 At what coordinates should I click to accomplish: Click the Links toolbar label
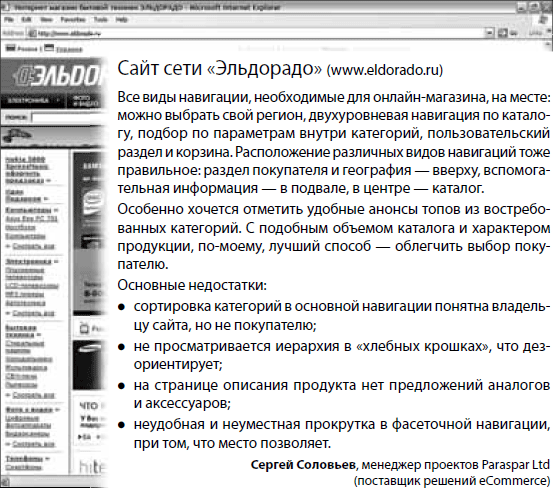click(536, 33)
